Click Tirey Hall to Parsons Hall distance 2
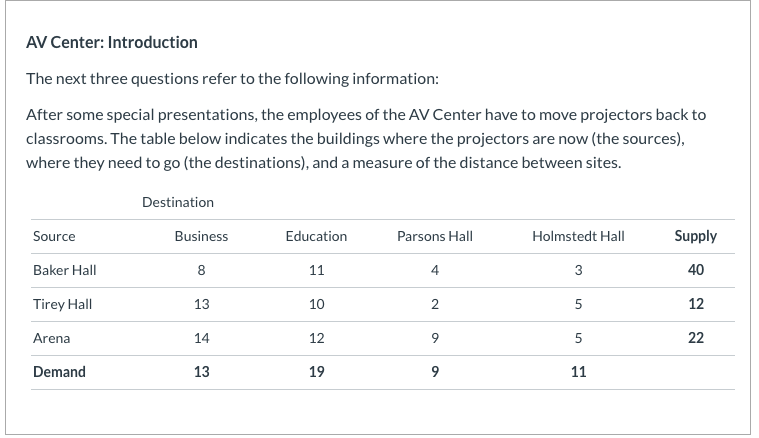759x438 pixels. point(434,304)
